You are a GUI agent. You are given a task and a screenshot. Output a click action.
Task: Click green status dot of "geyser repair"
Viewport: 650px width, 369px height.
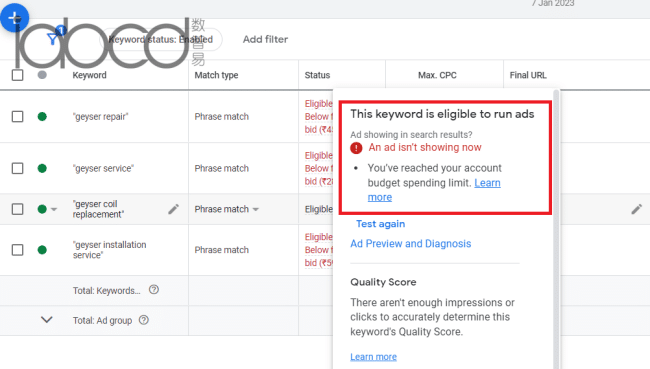tap(42, 117)
